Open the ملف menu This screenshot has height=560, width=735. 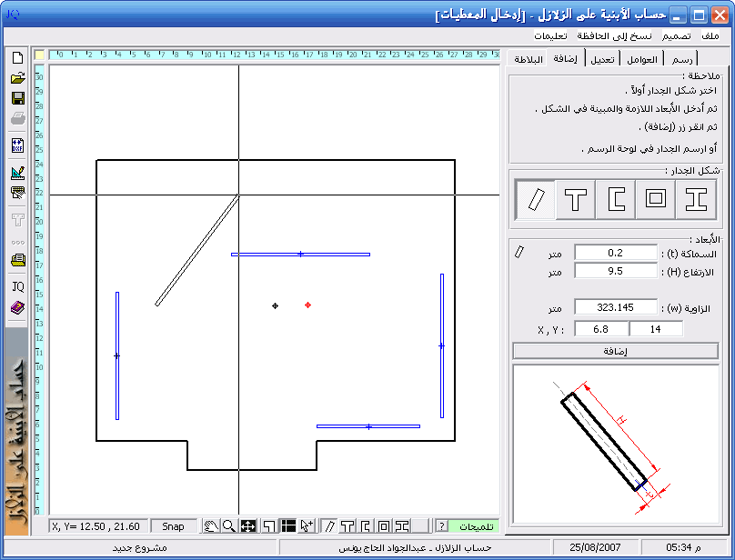point(710,35)
